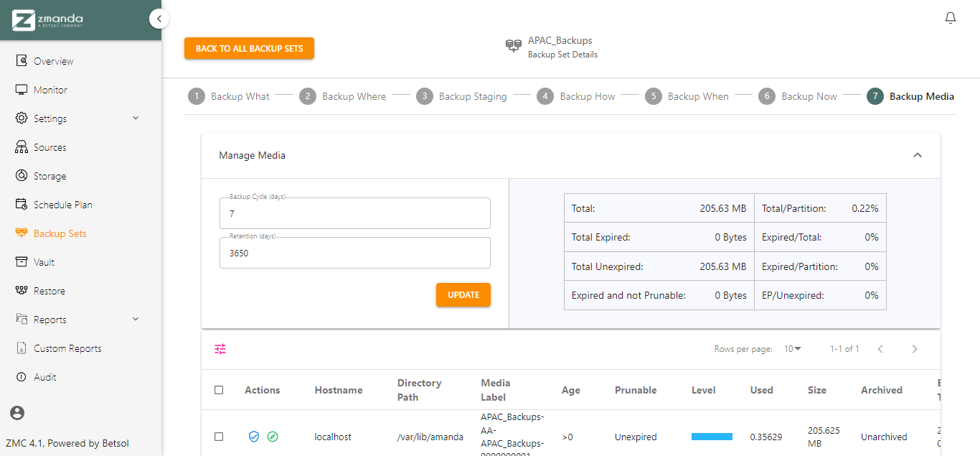The width and height of the screenshot is (980, 456).
Task: Collapse the Manage Media panel
Action: click(917, 155)
